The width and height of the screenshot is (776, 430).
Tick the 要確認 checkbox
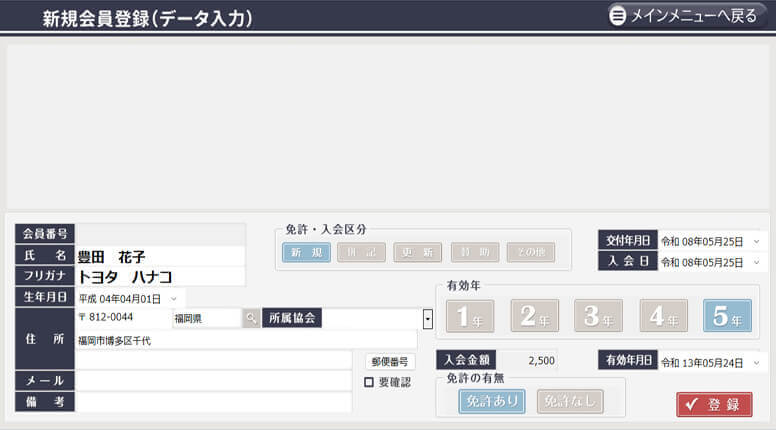pyautogui.click(x=369, y=382)
